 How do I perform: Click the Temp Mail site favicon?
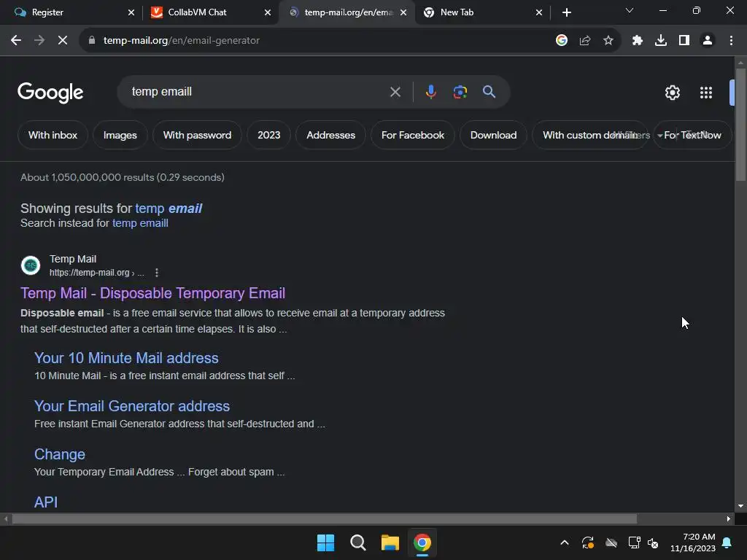(x=31, y=265)
